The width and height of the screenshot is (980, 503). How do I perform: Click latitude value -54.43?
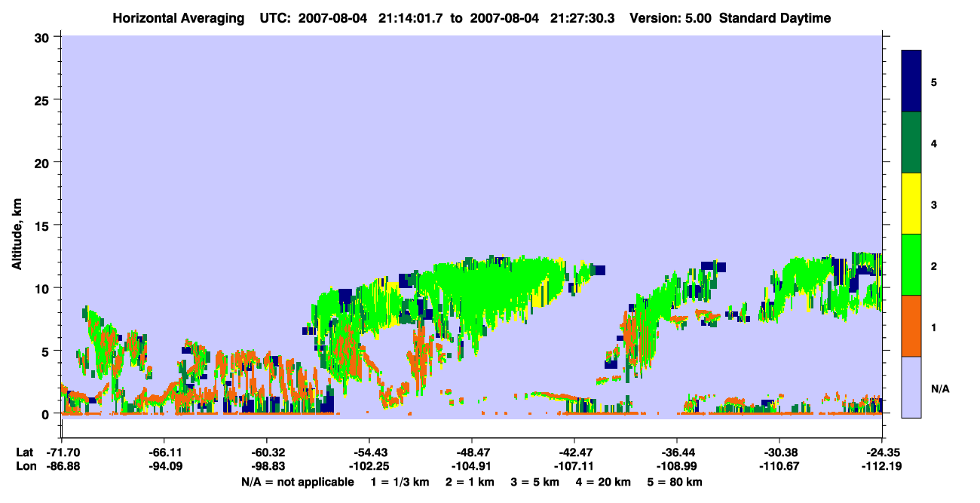click(369, 452)
